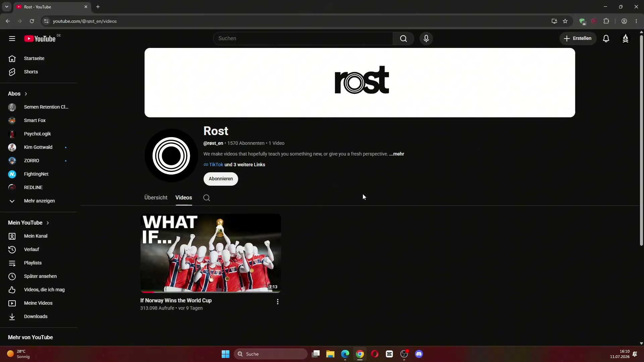Open Videos, die ich mag
Viewport: 644px width, 362px height.
(39, 290)
